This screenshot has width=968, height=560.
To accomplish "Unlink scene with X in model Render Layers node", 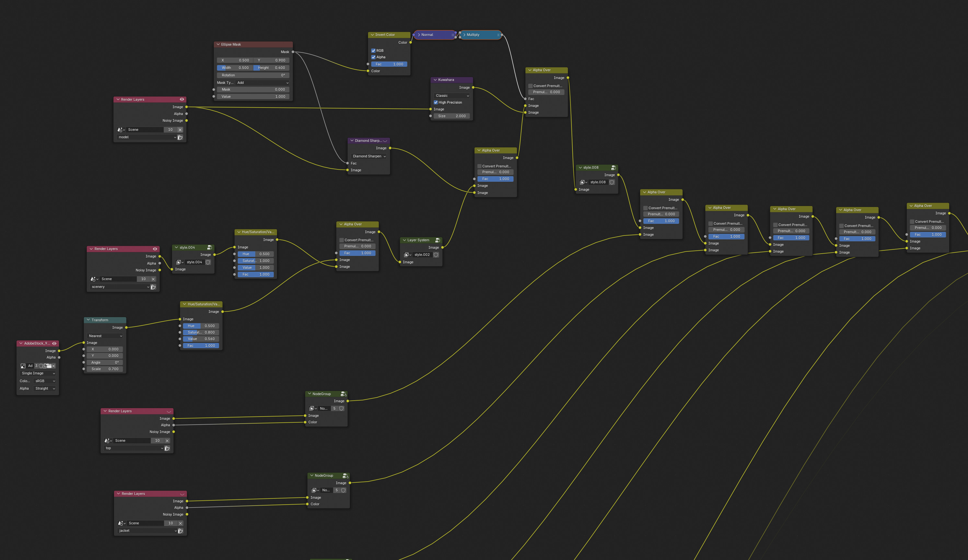I will point(180,130).
